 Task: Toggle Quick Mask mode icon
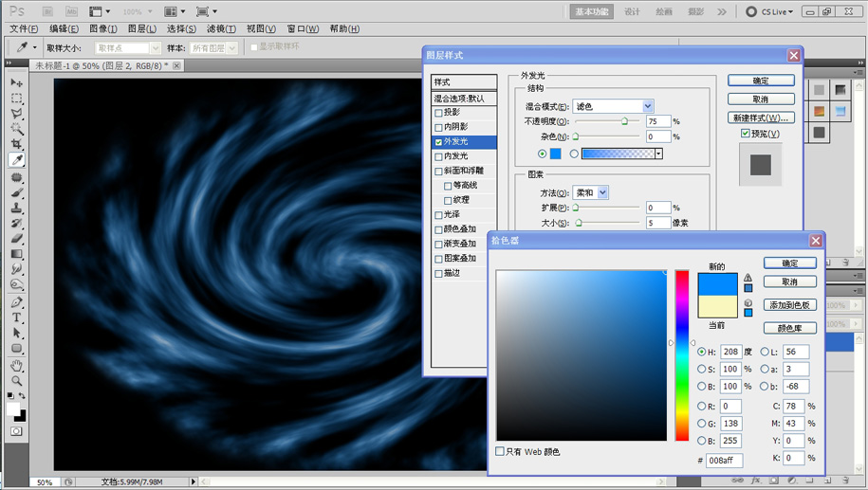pyautogui.click(x=17, y=431)
